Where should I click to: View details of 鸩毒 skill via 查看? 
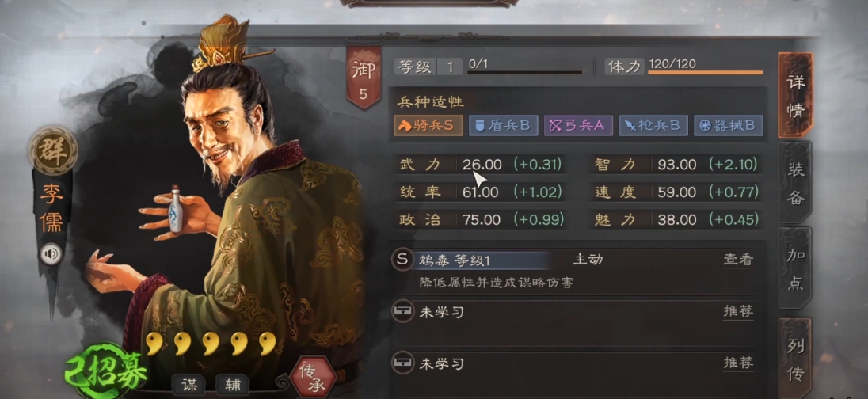click(x=738, y=260)
